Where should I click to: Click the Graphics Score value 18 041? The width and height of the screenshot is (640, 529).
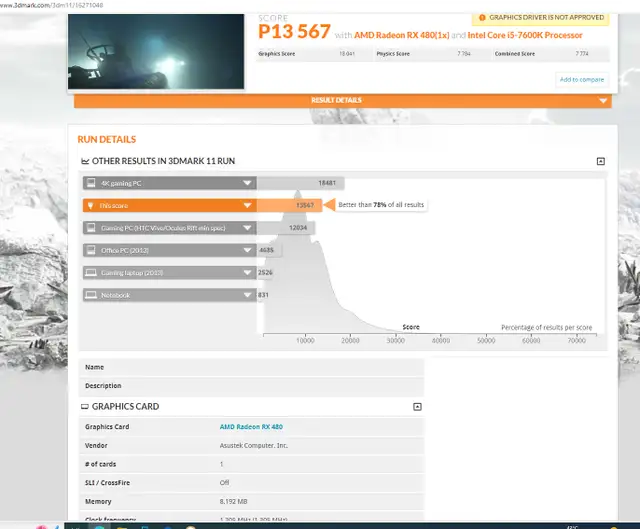click(347, 53)
